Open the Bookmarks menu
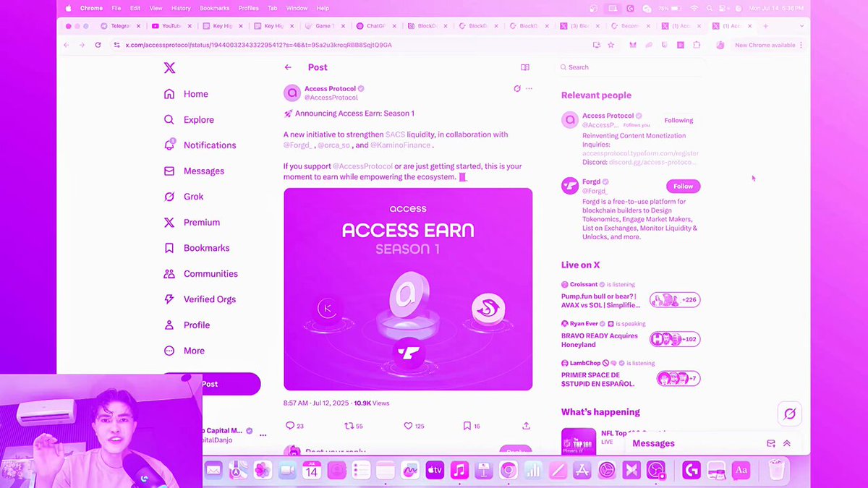 click(x=215, y=8)
